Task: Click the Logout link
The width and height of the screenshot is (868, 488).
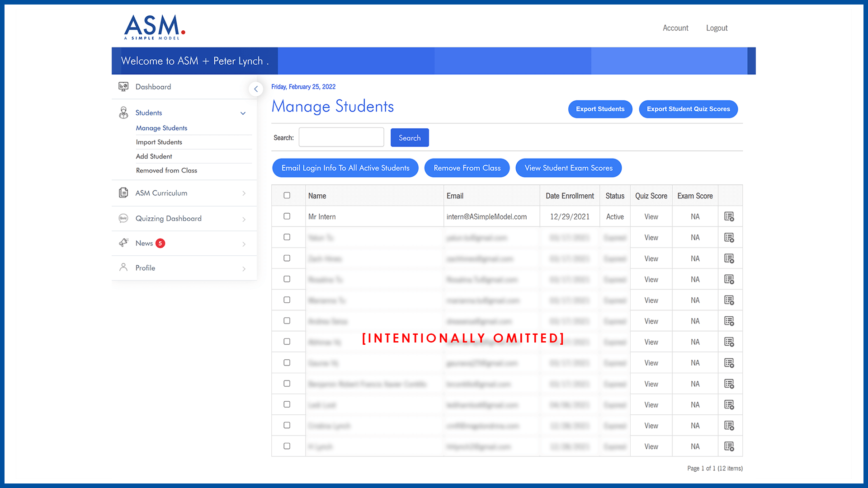Action: tap(717, 28)
